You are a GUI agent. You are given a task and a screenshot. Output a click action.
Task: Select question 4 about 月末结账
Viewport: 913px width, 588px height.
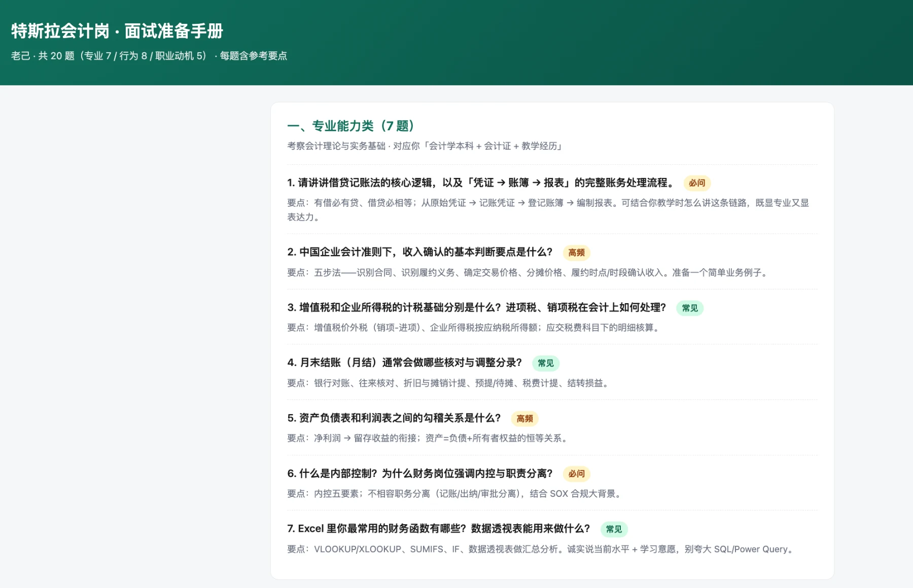point(405,362)
